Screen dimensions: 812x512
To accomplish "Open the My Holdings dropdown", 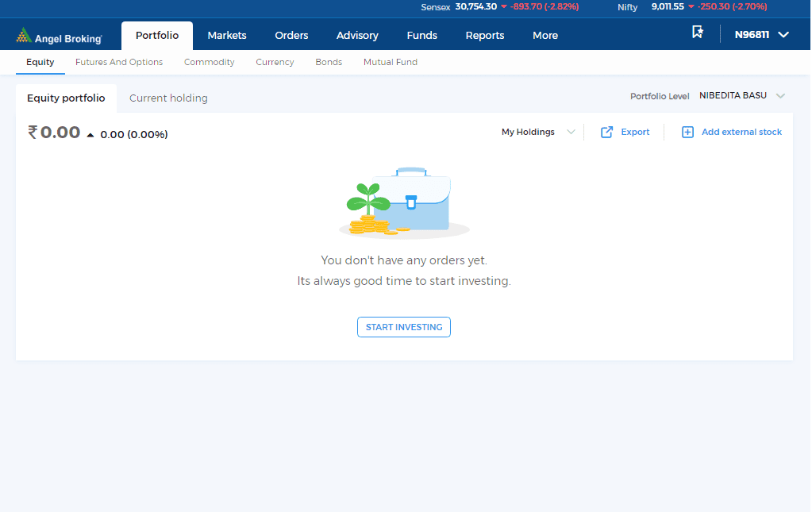I will [x=538, y=132].
